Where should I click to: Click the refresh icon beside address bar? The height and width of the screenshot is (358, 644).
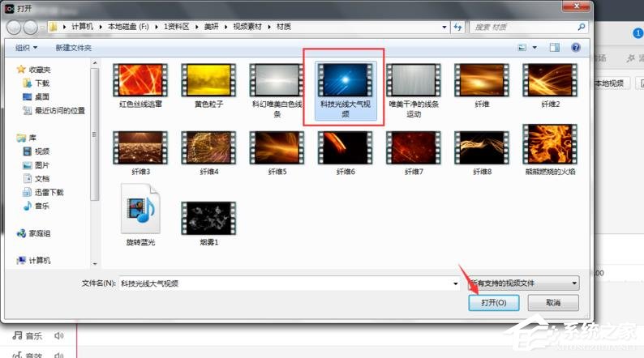[458, 27]
